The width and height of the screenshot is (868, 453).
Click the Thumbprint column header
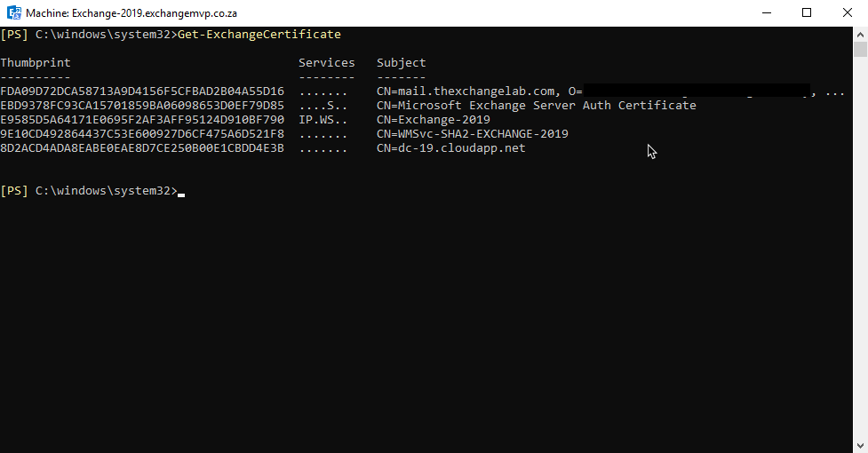36,63
